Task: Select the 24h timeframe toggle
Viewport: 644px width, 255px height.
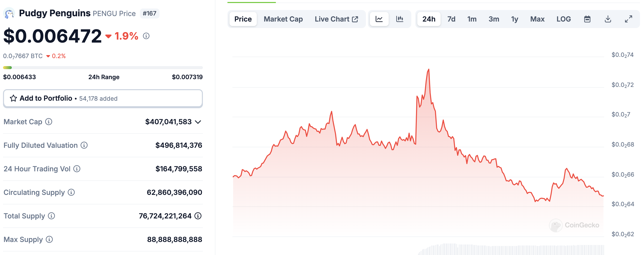Action: click(428, 19)
